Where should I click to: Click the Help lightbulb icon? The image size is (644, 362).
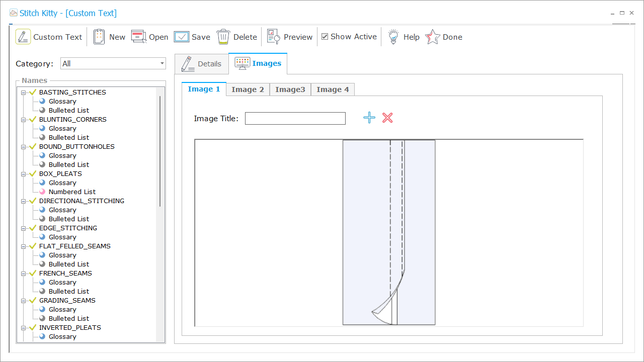393,37
